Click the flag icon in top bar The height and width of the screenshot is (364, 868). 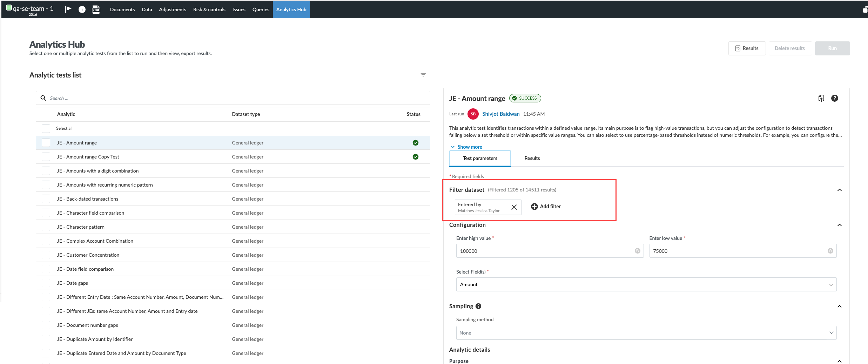[x=68, y=9]
